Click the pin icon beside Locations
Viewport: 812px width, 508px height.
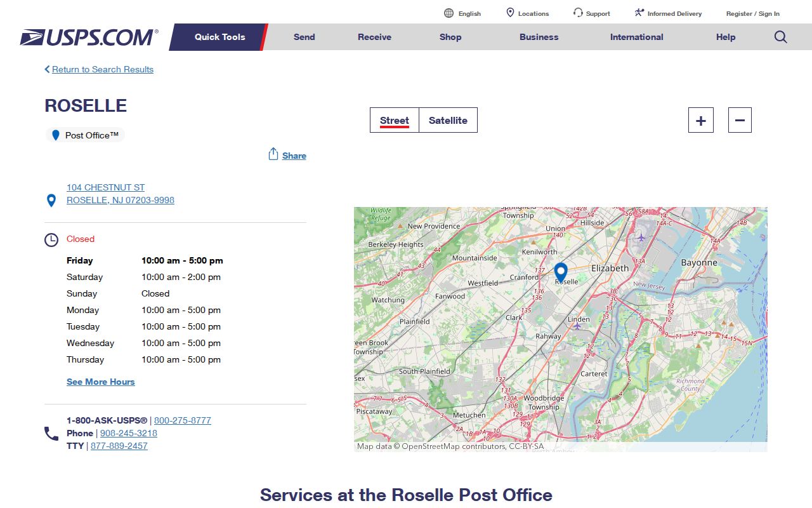510,13
